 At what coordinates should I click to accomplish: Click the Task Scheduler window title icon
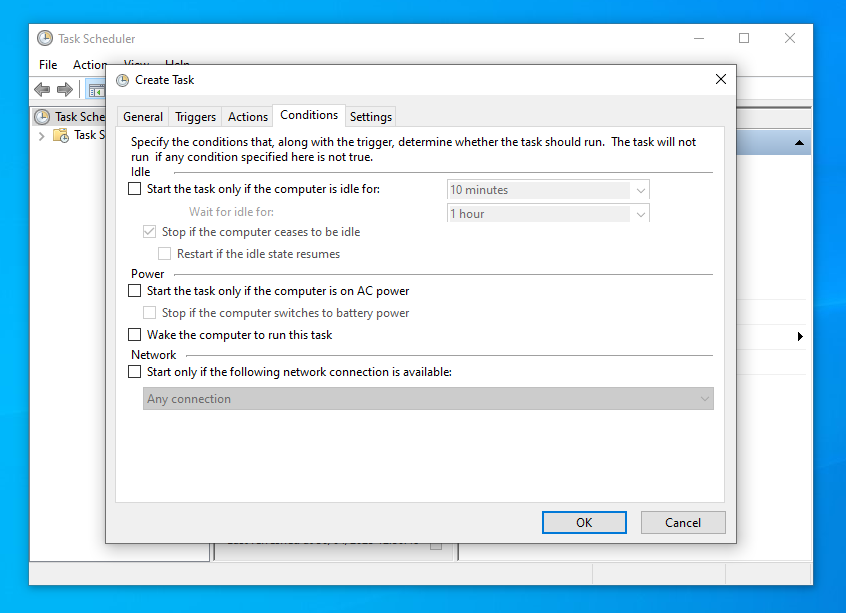45,38
